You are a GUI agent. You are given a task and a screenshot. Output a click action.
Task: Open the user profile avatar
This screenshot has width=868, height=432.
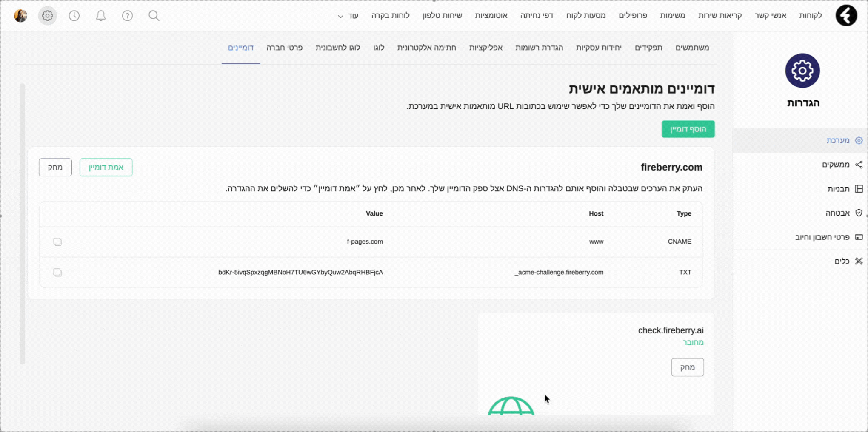coord(20,16)
